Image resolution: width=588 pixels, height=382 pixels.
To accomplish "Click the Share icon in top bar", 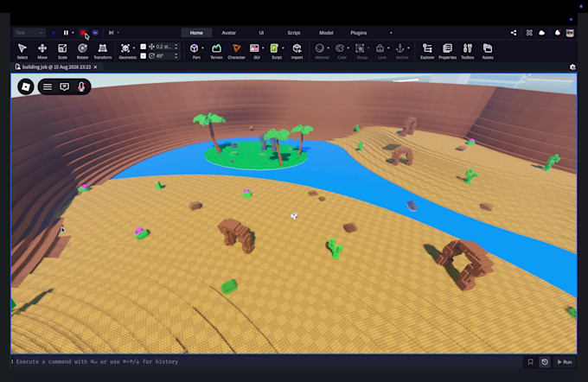I will [x=514, y=33].
